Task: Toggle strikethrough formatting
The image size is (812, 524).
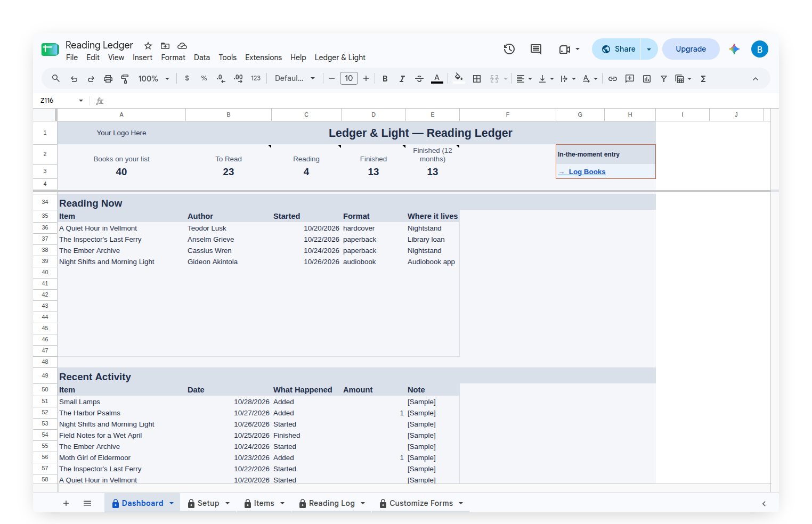Action: 419,79
